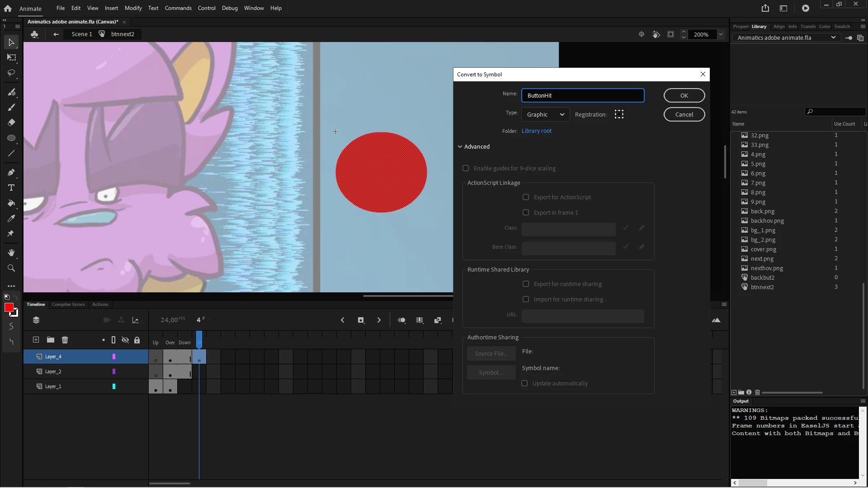The width and height of the screenshot is (868, 488).
Task: Check Export for ActionScript
Action: [x=526, y=197]
